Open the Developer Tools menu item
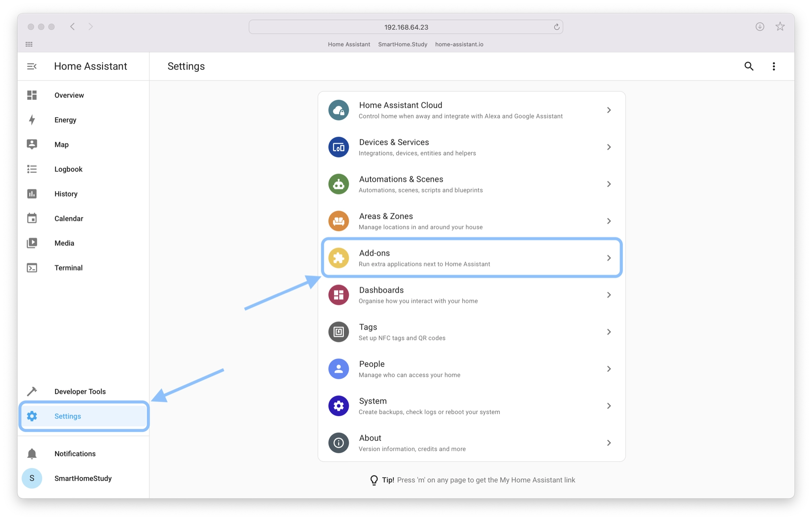 84,391
